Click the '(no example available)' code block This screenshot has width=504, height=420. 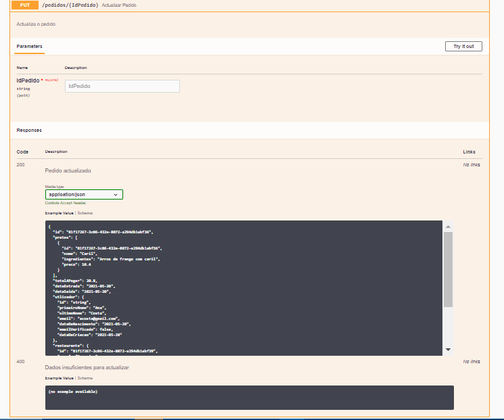coord(250,398)
